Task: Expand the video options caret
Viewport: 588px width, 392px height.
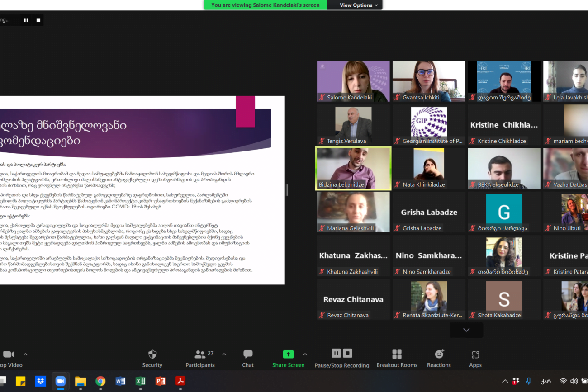Action: pos(25,354)
